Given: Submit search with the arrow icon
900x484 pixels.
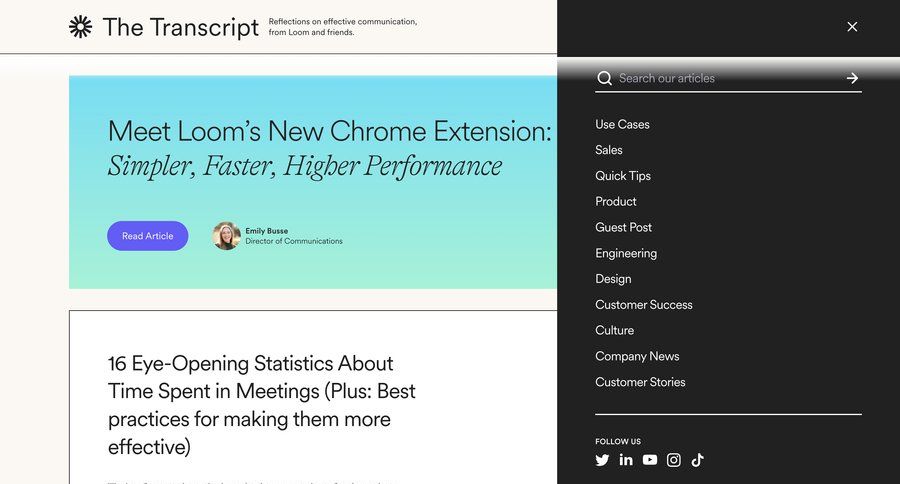Looking at the screenshot, I should (852, 78).
